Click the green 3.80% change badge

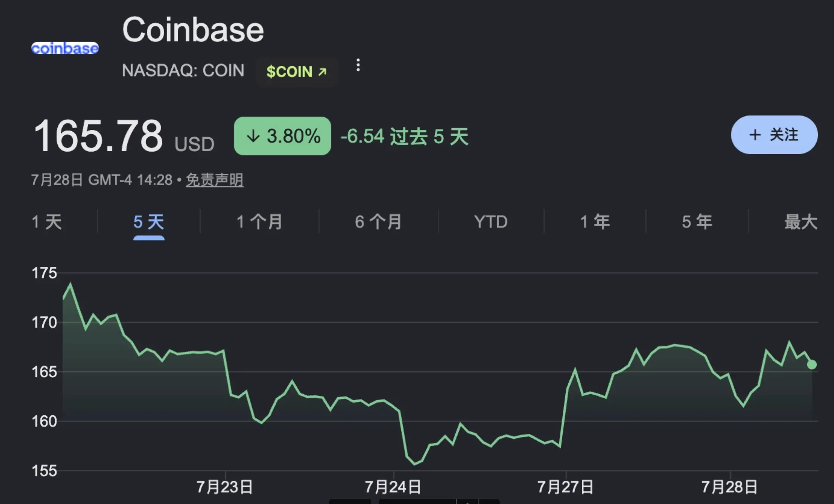pyautogui.click(x=282, y=136)
